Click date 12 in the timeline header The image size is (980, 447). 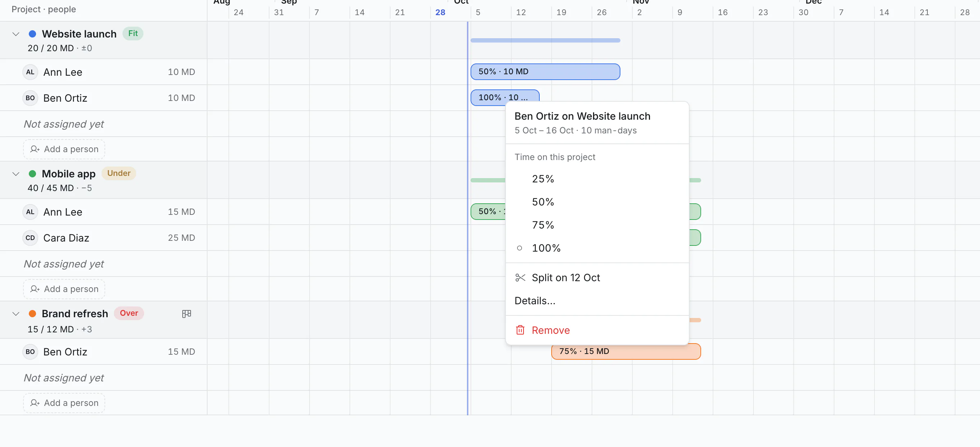click(521, 13)
